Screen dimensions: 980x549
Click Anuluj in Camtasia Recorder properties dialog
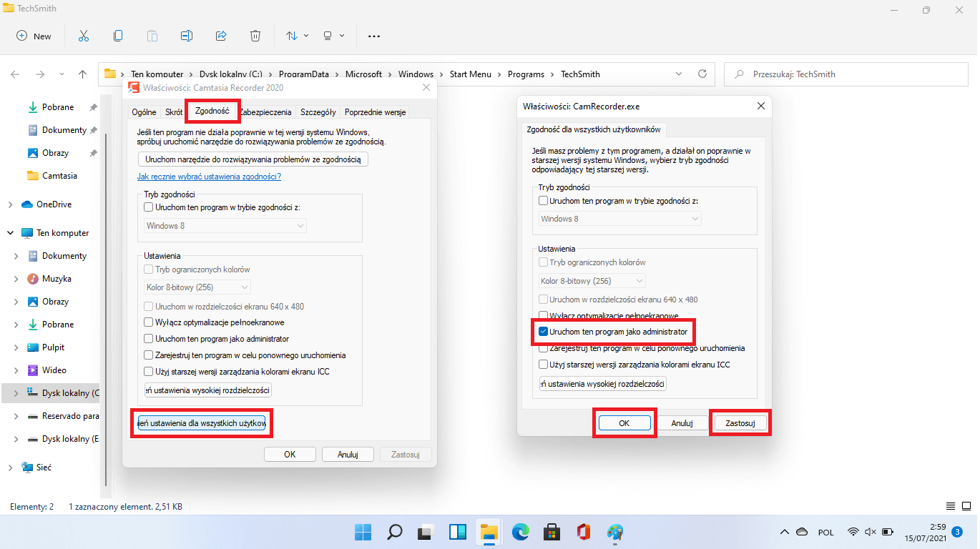[x=348, y=454]
